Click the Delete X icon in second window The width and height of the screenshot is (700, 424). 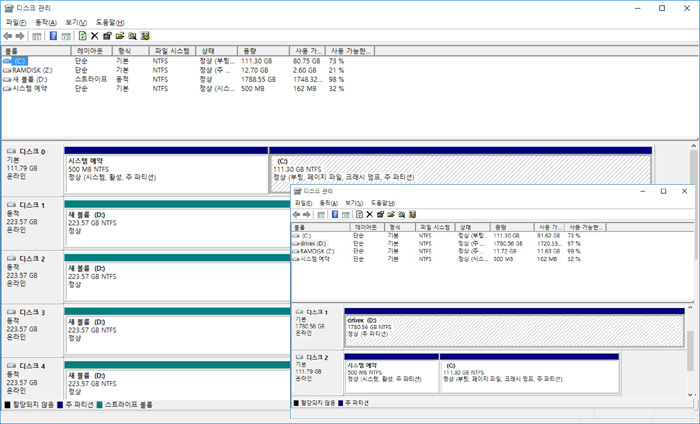tap(369, 214)
